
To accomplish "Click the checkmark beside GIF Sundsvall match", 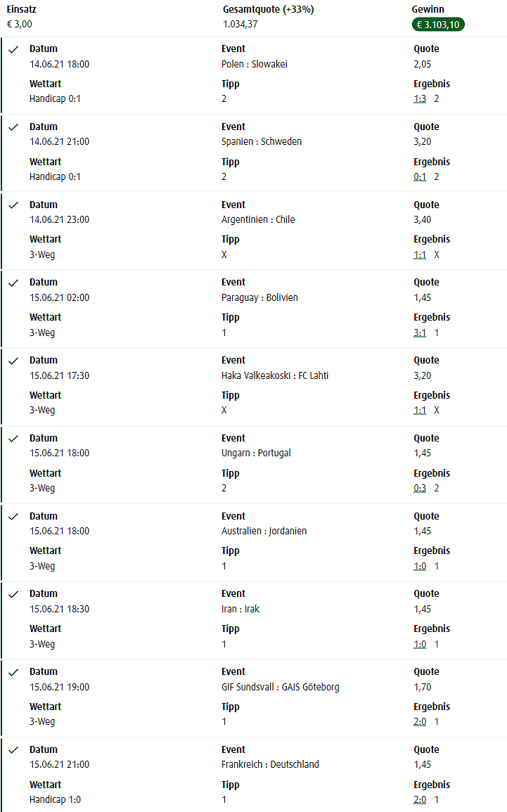I will coord(13,672).
